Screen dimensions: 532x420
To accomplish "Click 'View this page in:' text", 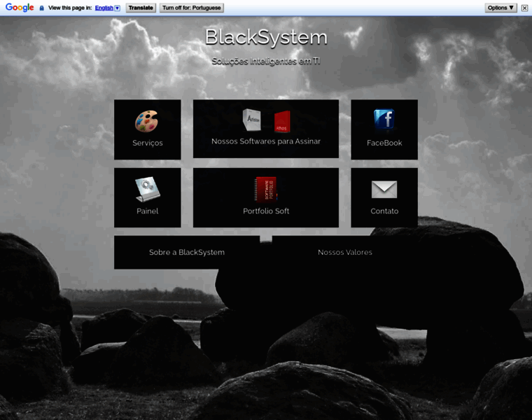I will (70, 8).
